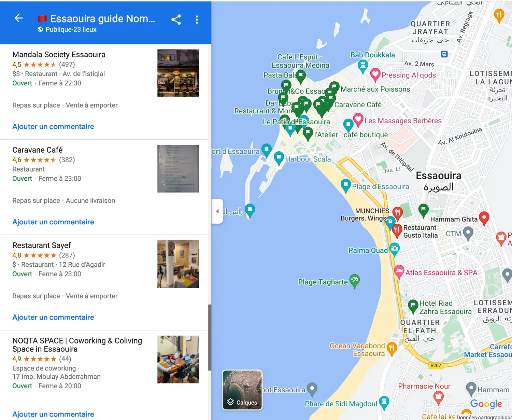Add a comment for Mandala Society
512x420 pixels.
pyautogui.click(x=53, y=126)
